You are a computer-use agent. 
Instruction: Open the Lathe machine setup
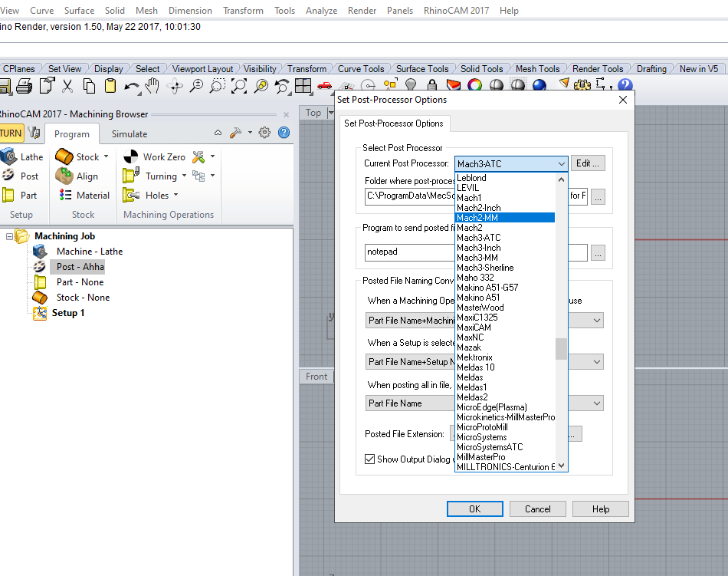point(22,157)
